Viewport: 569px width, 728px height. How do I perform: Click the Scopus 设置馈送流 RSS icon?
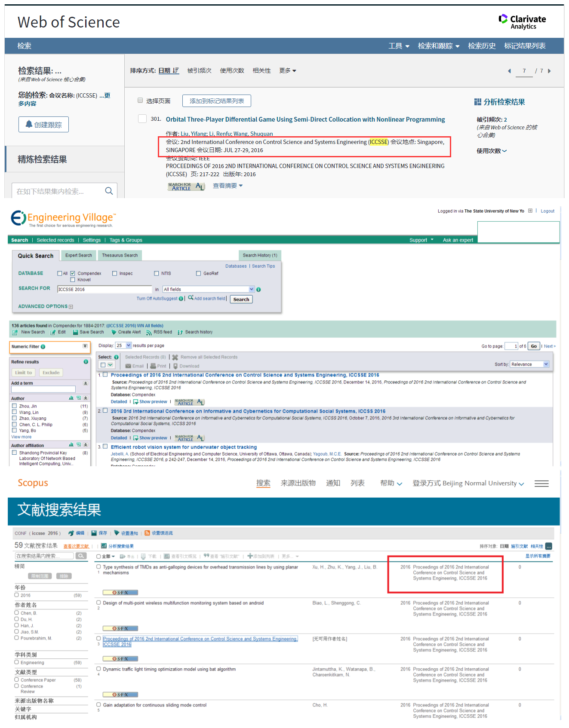coord(147,533)
